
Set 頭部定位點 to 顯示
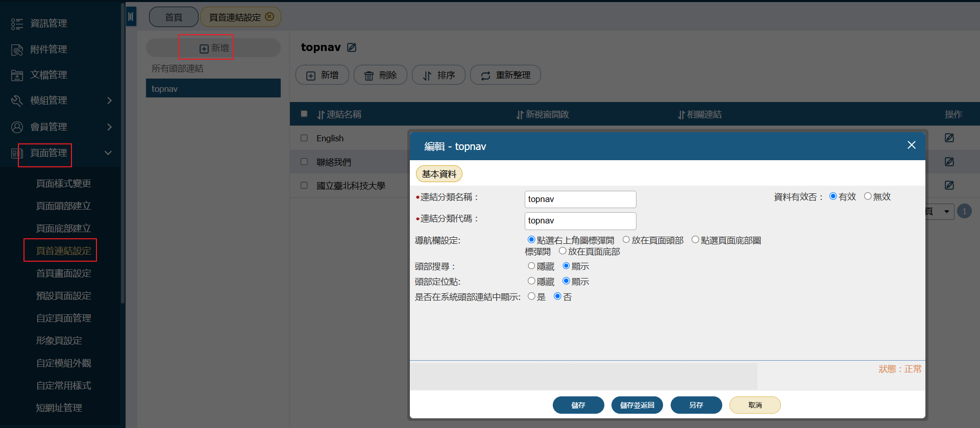[x=566, y=281]
